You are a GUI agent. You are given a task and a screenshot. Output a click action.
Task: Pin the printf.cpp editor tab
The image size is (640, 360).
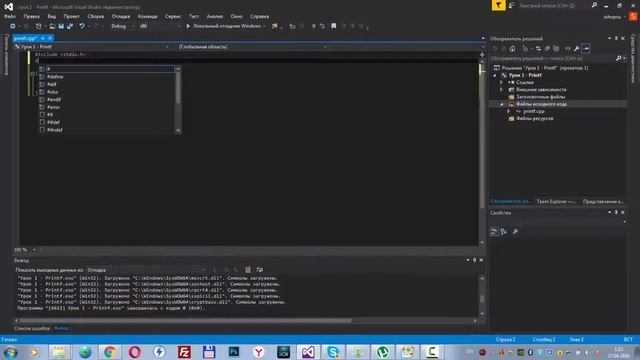42,38
